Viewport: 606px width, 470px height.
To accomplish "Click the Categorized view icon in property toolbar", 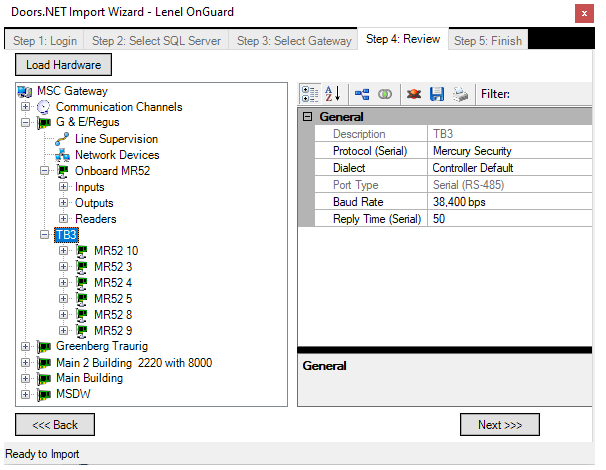I will 310,94.
